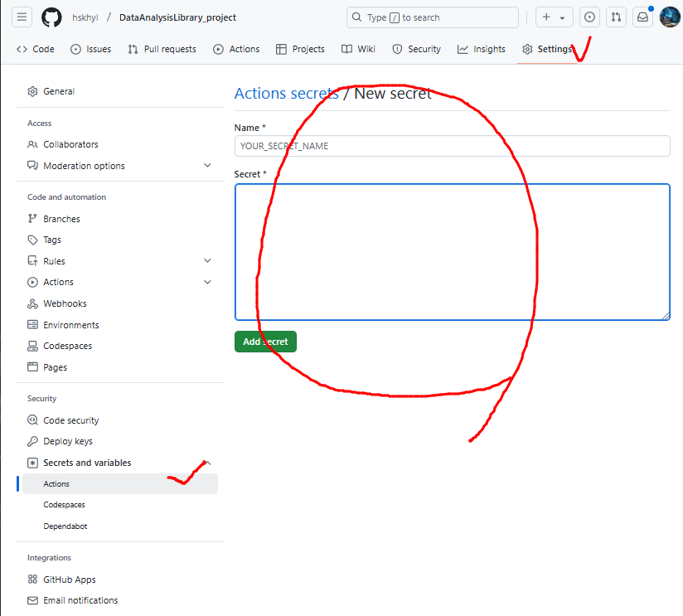Switch to the Security tab
This screenshot has height=616, width=683.
(x=416, y=49)
